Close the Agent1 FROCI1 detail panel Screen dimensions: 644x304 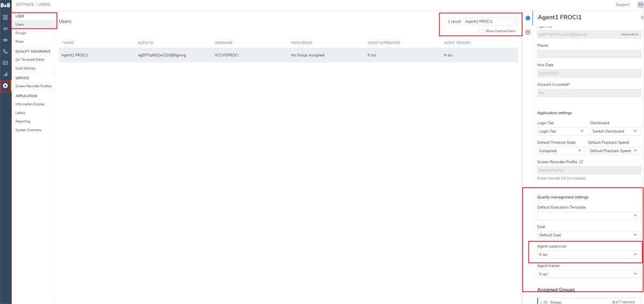[x=642, y=17]
